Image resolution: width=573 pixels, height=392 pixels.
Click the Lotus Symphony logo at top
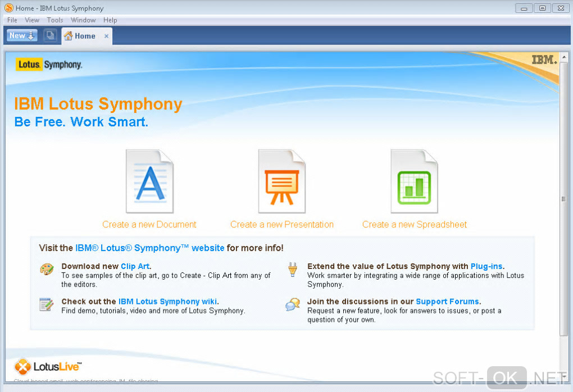[49, 65]
